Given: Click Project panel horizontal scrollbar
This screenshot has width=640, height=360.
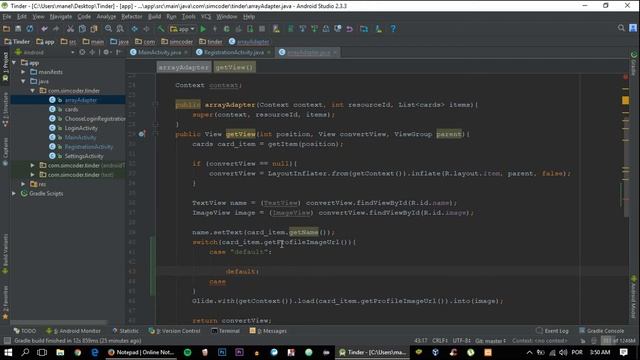Looking at the screenshot, I should [59, 322].
